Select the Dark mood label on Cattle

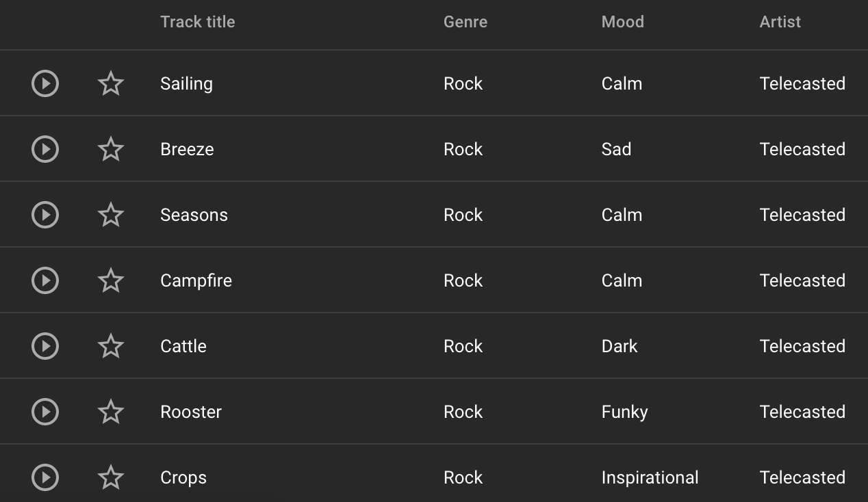620,345
